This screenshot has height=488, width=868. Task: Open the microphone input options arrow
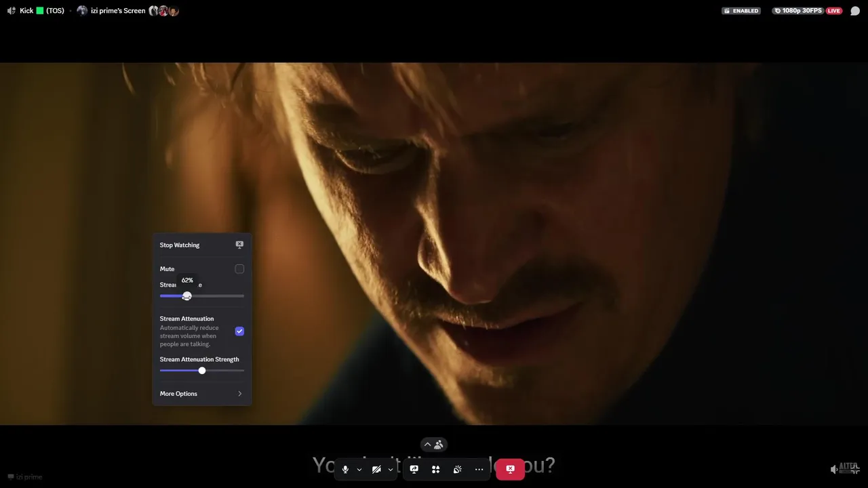coord(359,469)
